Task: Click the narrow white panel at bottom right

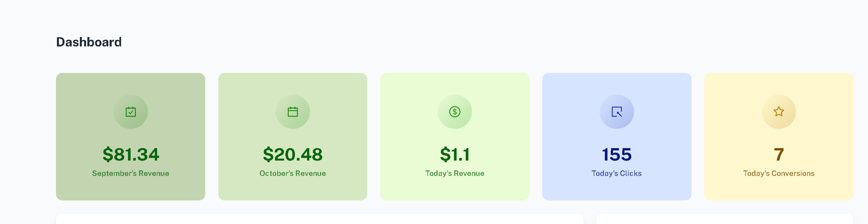Action: [x=725, y=219]
